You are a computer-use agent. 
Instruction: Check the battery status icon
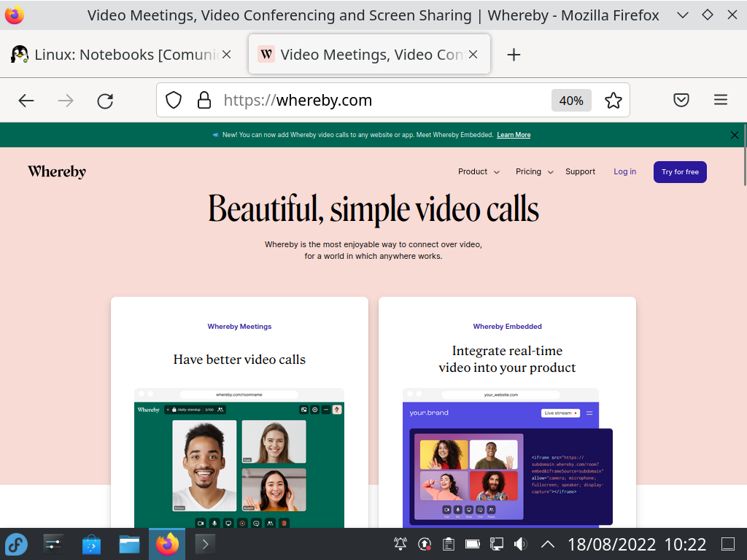point(473,544)
